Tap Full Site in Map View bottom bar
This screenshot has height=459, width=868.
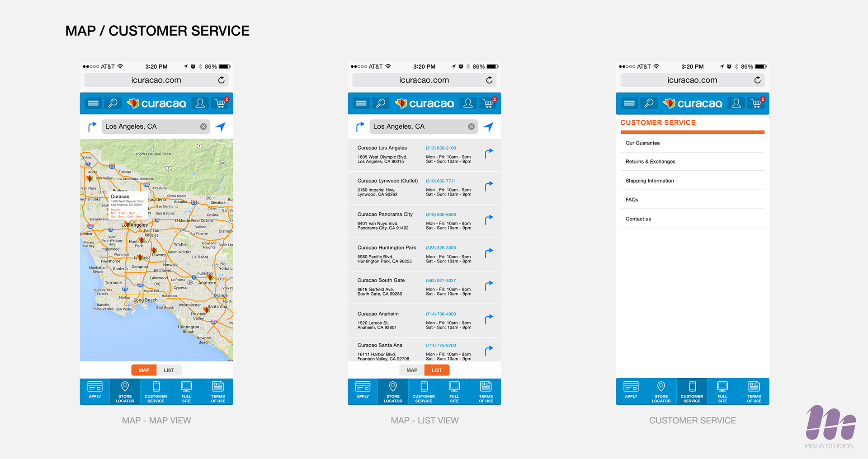point(186,391)
